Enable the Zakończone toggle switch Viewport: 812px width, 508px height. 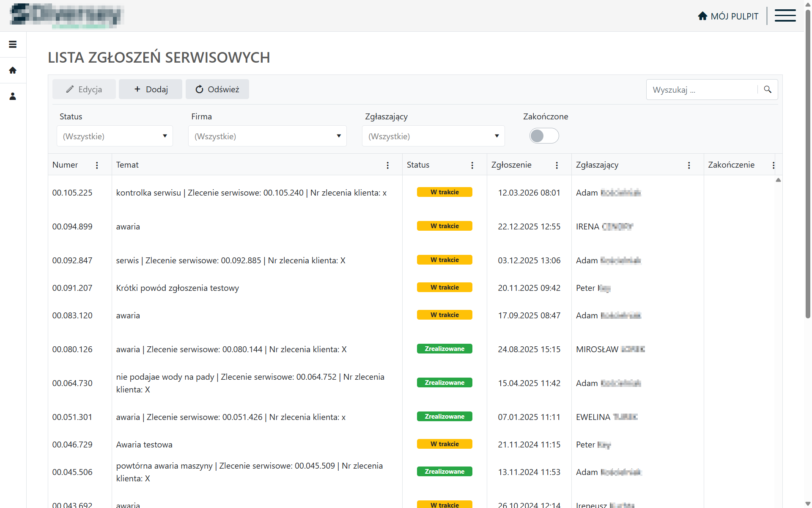(544, 136)
